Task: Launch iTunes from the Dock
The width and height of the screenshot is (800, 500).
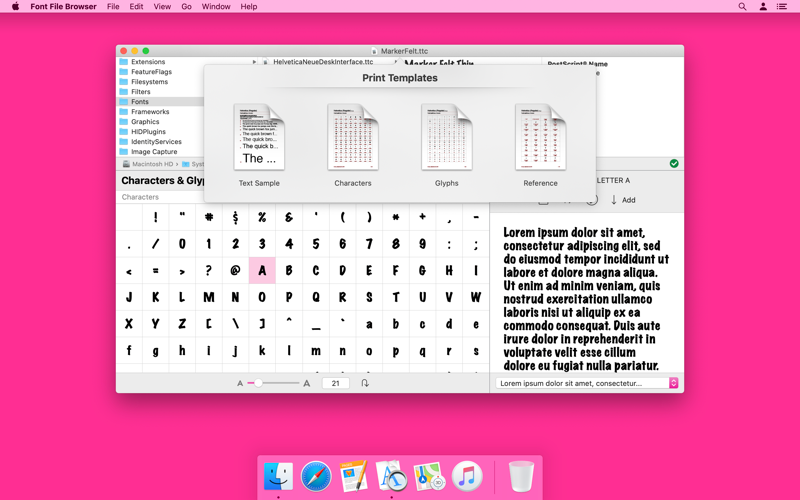Action: [x=467, y=476]
